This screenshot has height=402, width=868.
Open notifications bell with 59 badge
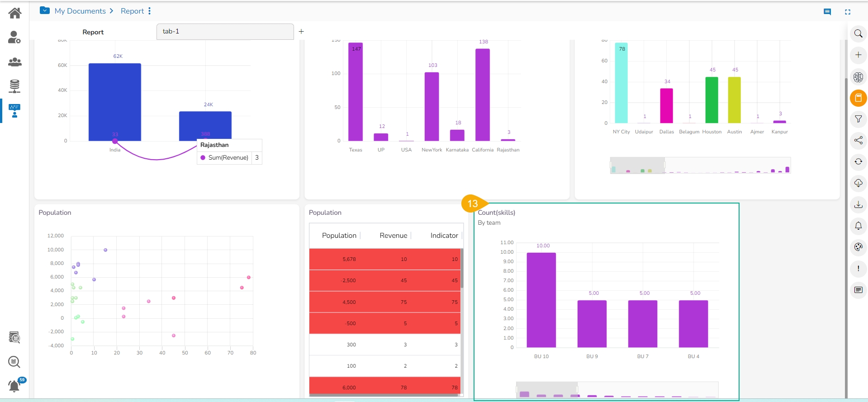pyautogui.click(x=15, y=385)
